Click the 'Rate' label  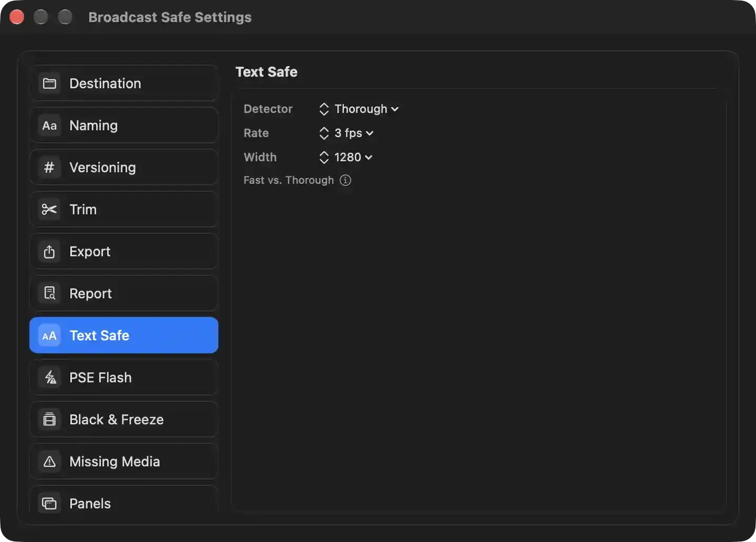coord(256,133)
